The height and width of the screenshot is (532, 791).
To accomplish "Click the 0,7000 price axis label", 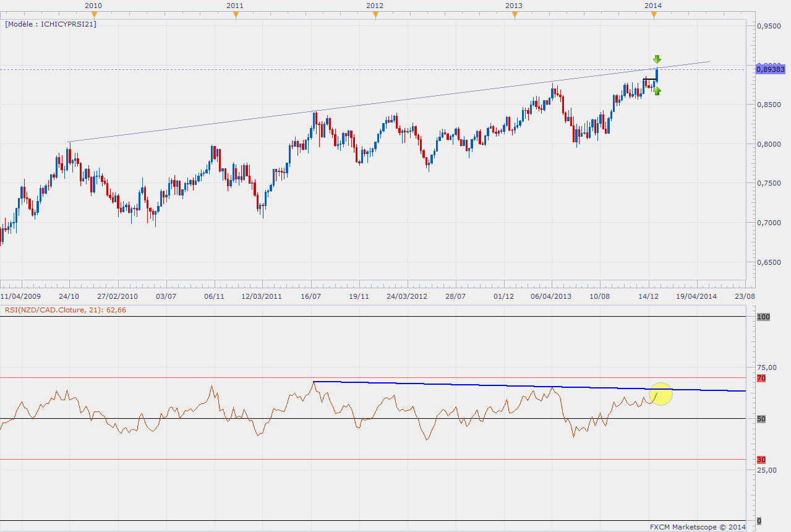I will (769, 223).
